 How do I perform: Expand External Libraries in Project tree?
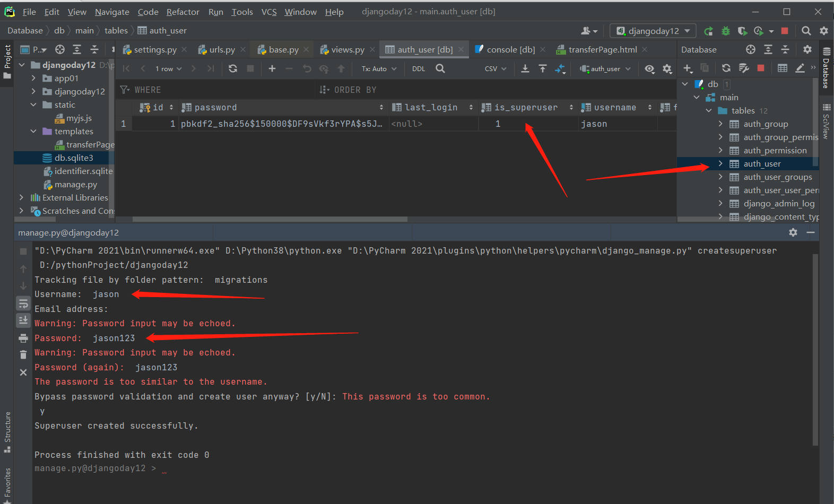21,197
